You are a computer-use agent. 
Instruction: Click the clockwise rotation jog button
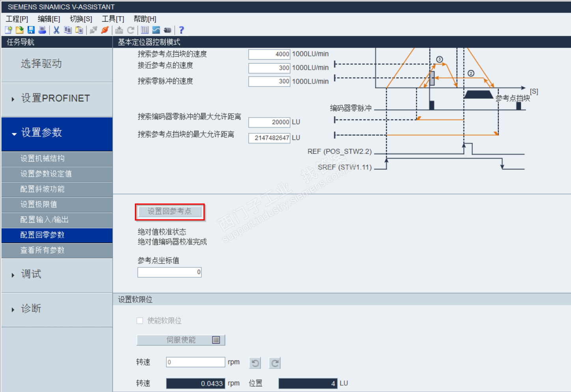tap(275, 363)
